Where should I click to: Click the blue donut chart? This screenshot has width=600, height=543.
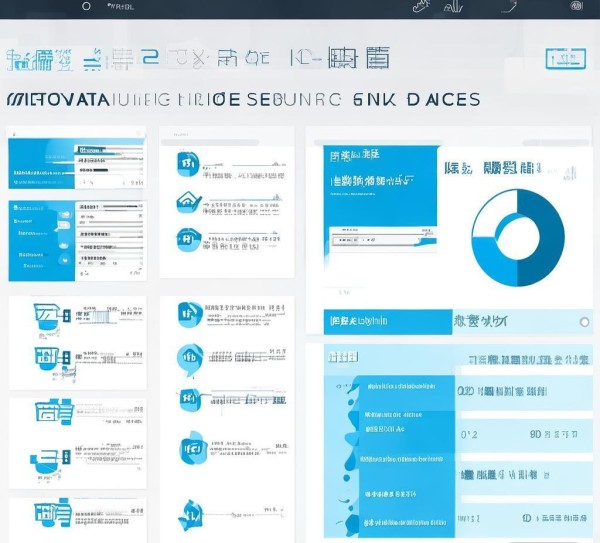[x=518, y=237]
